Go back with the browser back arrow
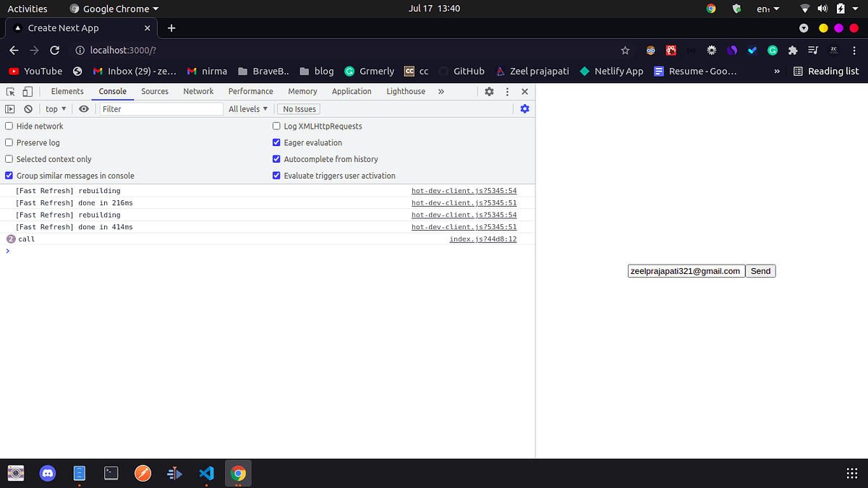The height and width of the screenshot is (488, 868). click(14, 51)
